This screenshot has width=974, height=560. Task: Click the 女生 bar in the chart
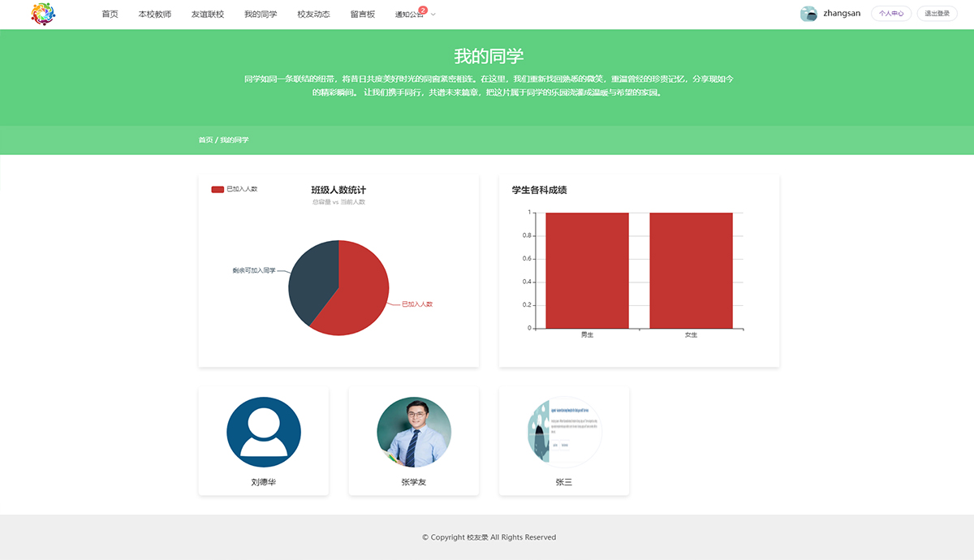(x=691, y=270)
